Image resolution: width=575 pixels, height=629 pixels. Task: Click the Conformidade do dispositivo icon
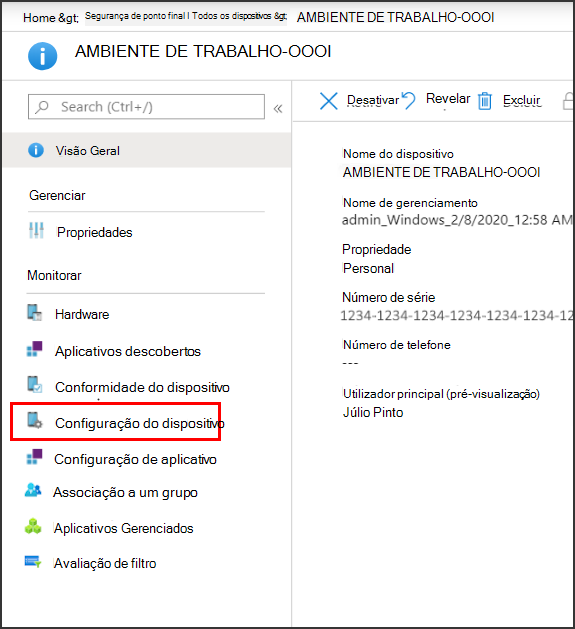tap(35, 384)
